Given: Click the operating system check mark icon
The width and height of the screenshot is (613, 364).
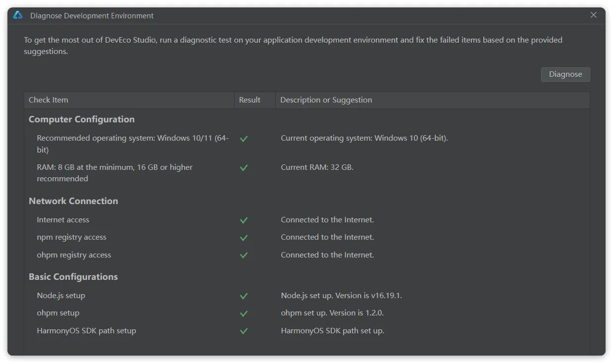Looking at the screenshot, I should (x=244, y=139).
